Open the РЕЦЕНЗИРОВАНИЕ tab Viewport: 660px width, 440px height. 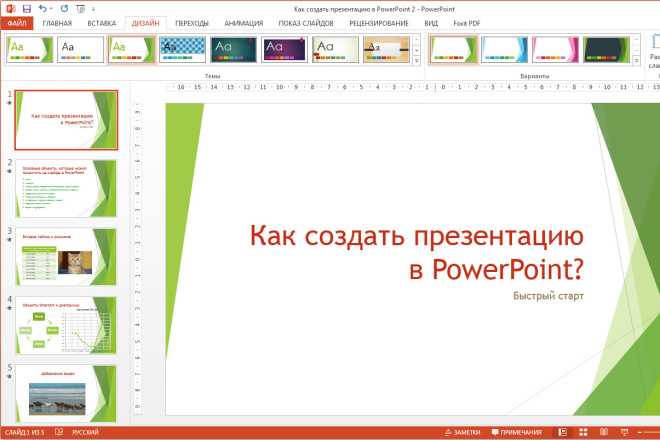[379, 23]
